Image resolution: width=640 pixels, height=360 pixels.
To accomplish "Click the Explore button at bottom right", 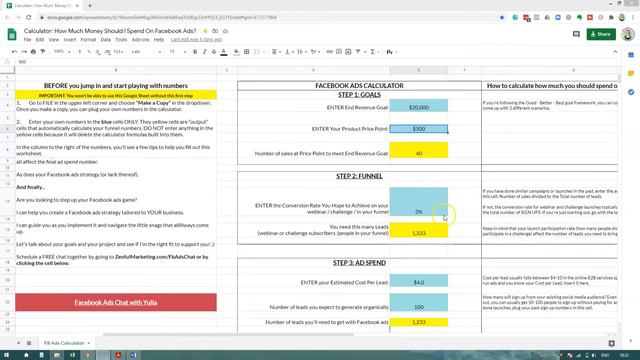I will [x=611, y=344].
